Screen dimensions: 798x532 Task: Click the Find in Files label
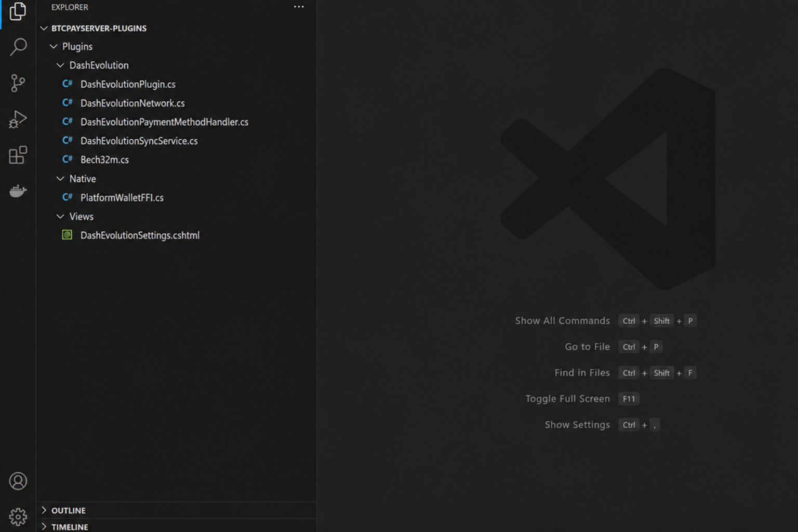click(x=582, y=373)
